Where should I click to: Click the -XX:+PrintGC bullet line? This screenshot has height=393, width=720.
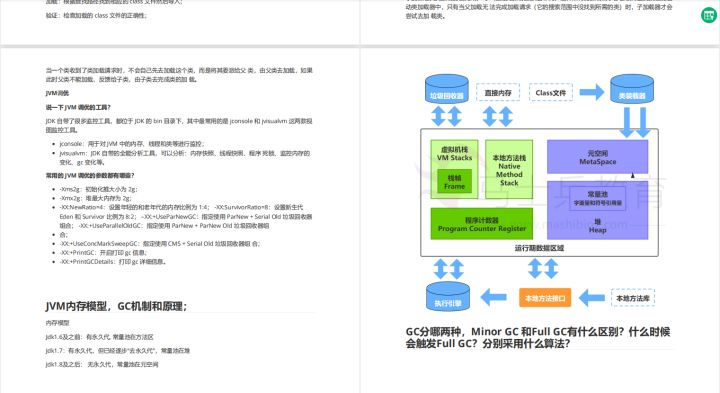(103, 253)
